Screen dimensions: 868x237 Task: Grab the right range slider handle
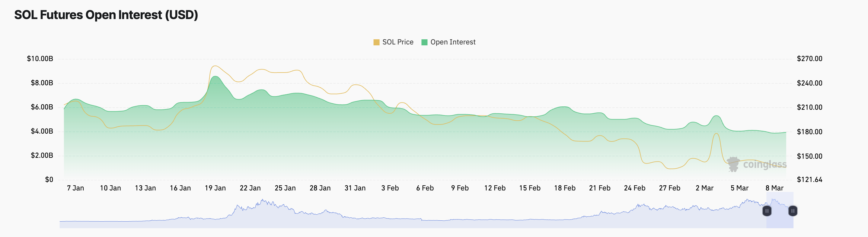coord(793,211)
